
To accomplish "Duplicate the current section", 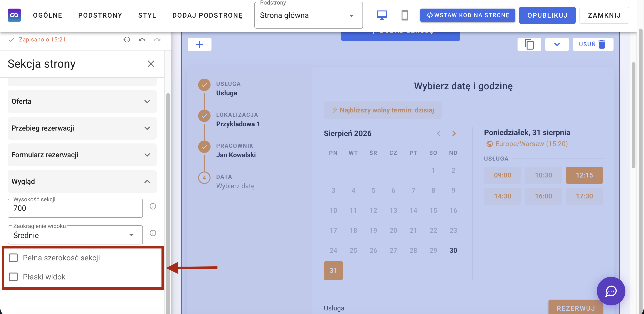I will 529,44.
